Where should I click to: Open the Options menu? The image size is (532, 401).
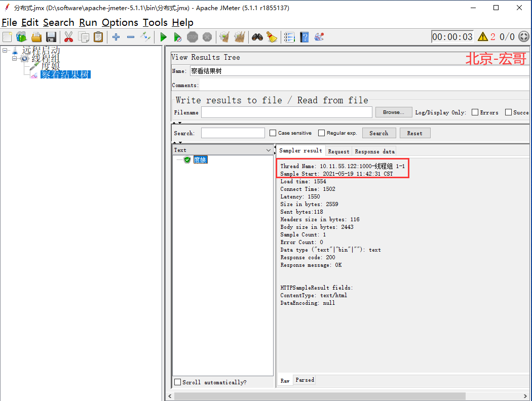point(120,22)
